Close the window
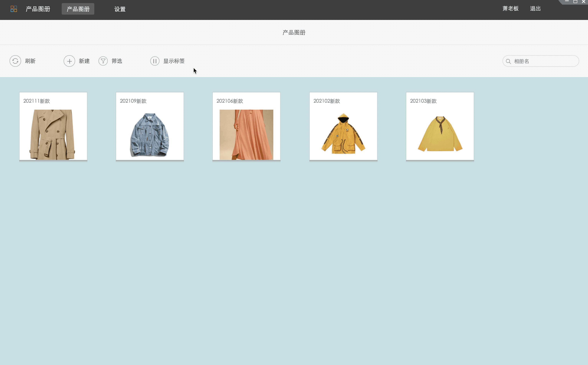Viewport: 588px width, 365px height. click(x=583, y=2)
